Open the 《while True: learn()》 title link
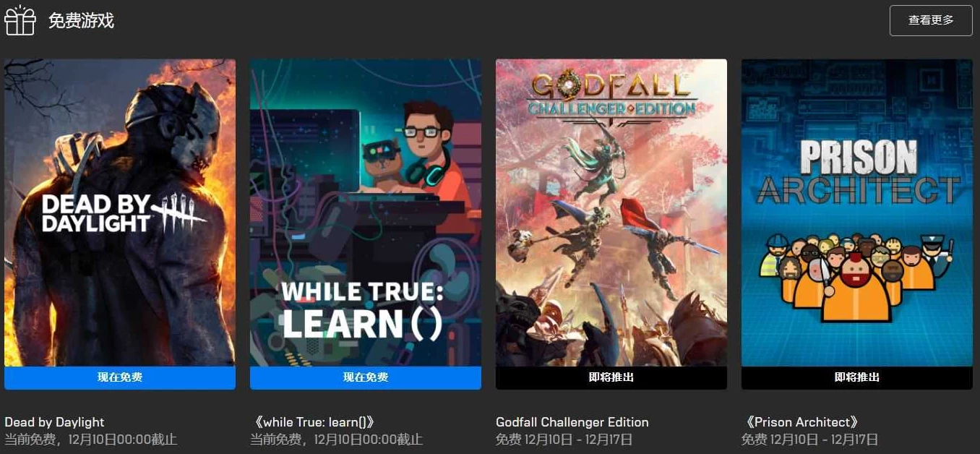Screen dimensions: 980x454 [314, 422]
